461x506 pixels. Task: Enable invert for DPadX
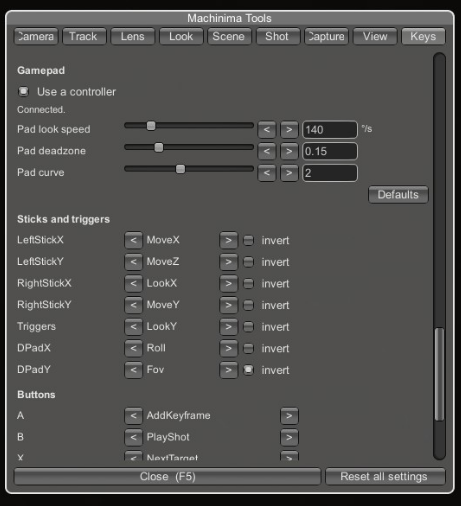click(x=248, y=348)
